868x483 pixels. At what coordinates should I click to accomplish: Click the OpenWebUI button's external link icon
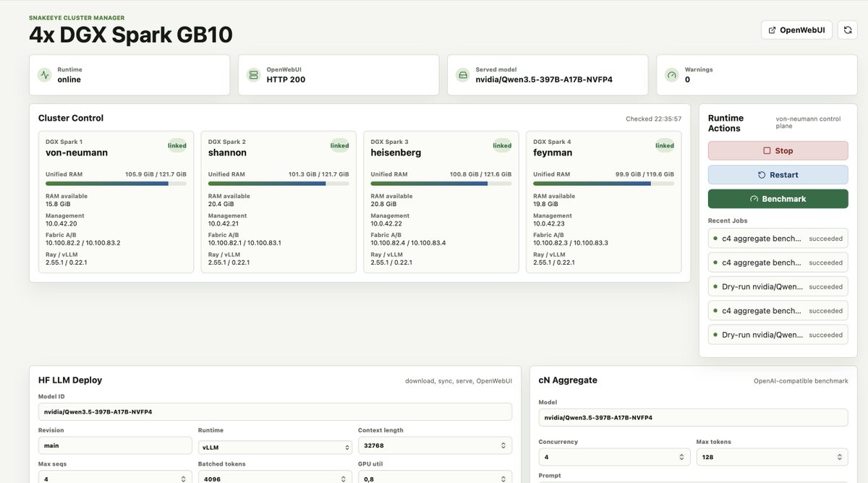[772, 30]
